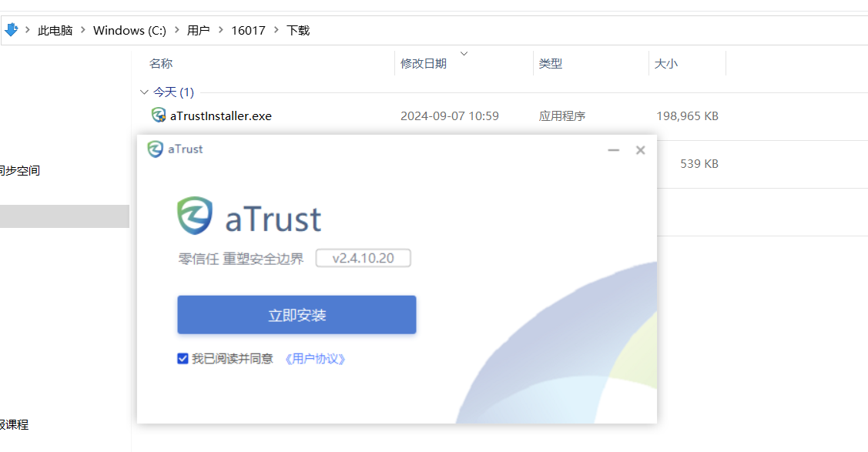Click the 539 KB size cell
Viewport: 868px width, 452px height.
coord(699,164)
